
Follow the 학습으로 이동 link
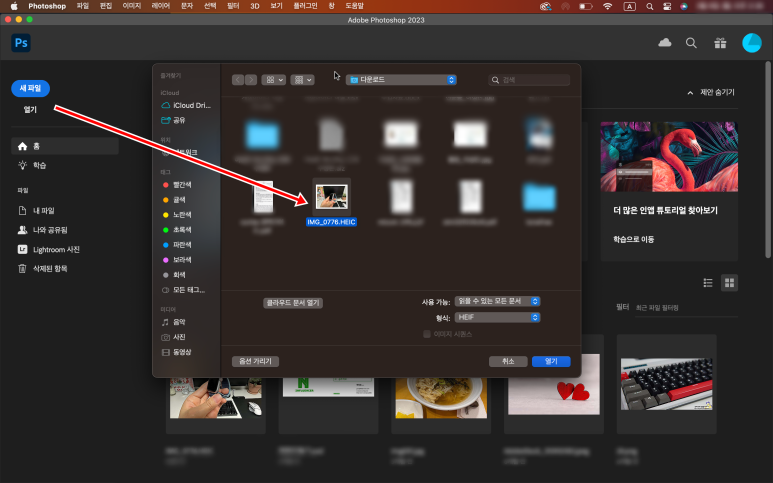tap(633, 239)
